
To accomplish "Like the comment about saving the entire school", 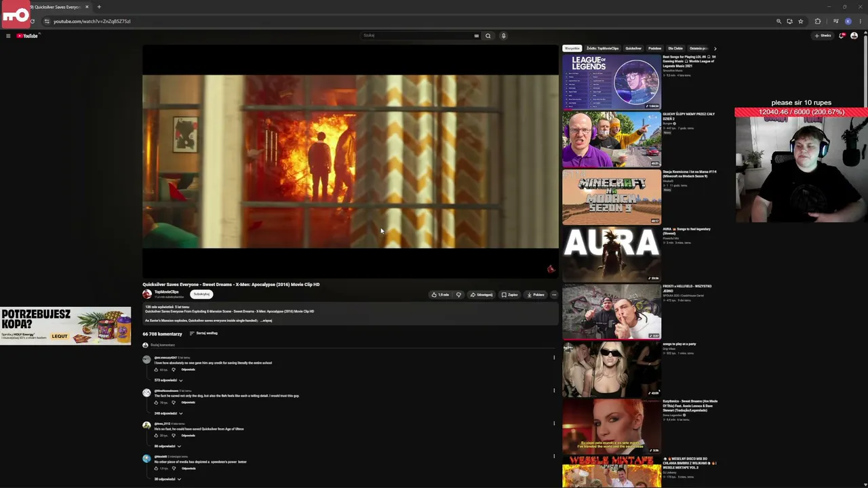I will point(156,369).
